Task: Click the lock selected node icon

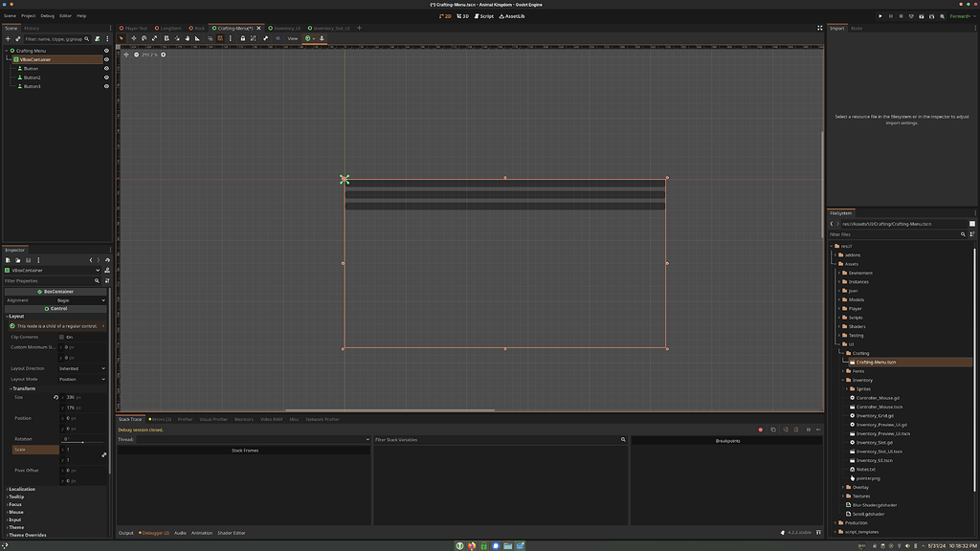Action: 243,39
